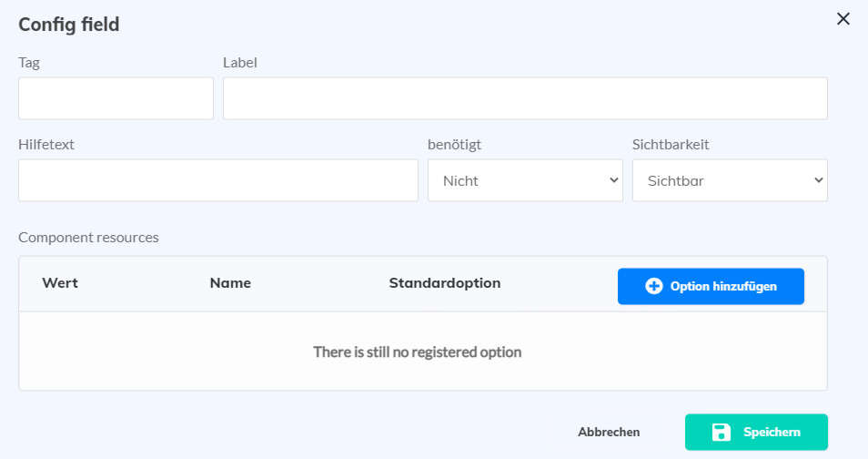This screenshot has height=459, width=868.
Task: Select the Standardoption column header
Action: point(445,283)
